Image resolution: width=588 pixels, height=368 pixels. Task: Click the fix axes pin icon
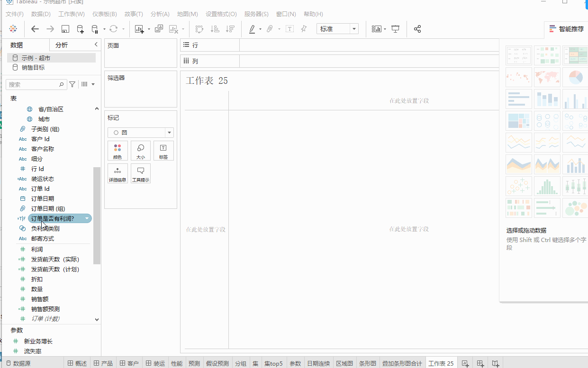(x=304, y=29)
